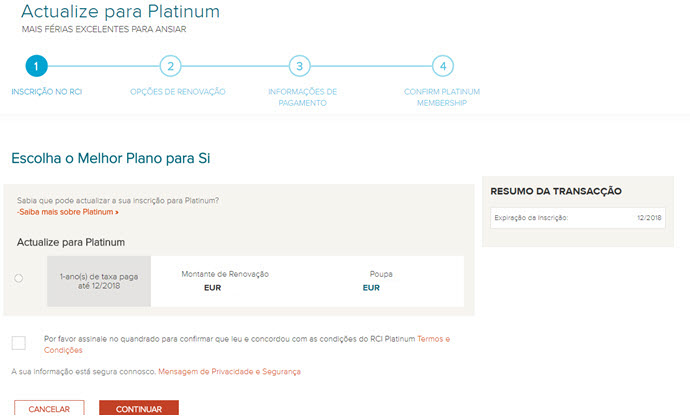
Task: Check the RCI Platinum terms agreement box
Action: click(x=18, y=342)
